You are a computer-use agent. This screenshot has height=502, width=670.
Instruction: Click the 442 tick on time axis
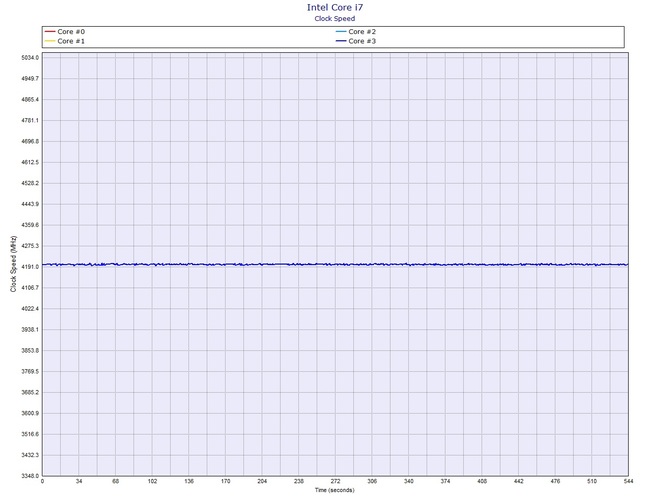click(518, 481)
